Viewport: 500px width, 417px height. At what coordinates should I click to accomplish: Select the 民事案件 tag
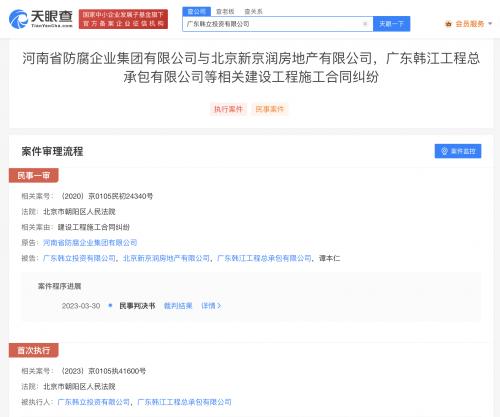[270, 109]
